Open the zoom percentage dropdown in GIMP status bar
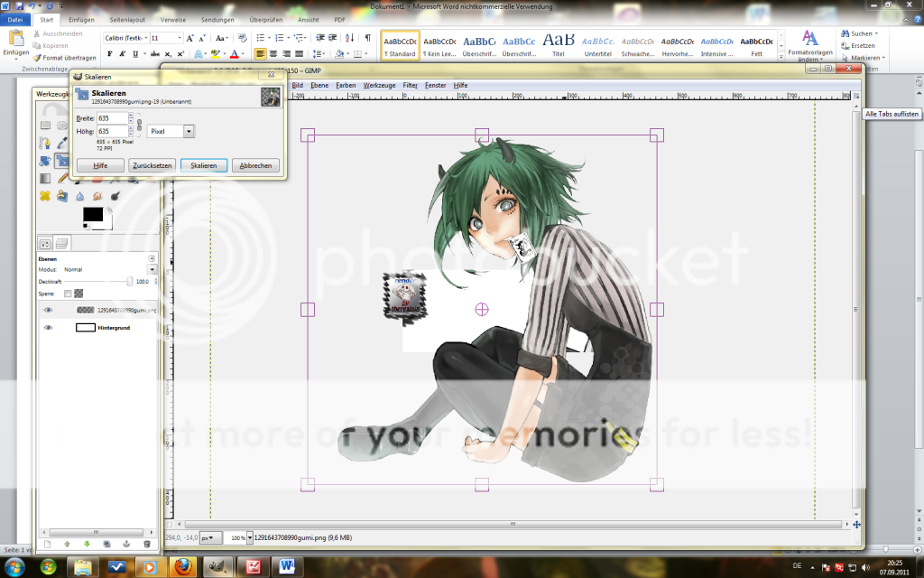This screenshot has height=578, width=924. tap(250, 538)
